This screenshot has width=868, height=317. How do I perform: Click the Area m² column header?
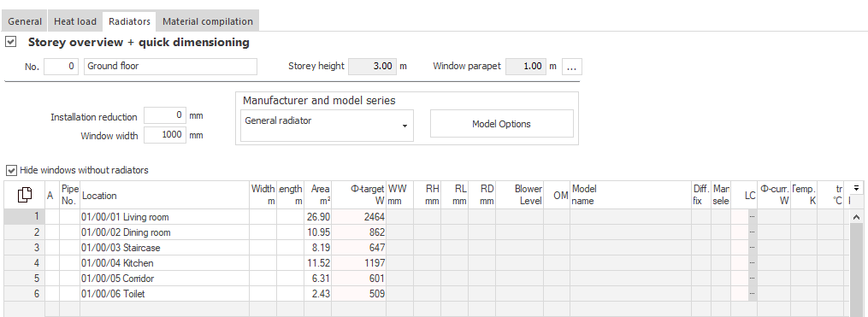pyautogui.click(x=318, y=196)
